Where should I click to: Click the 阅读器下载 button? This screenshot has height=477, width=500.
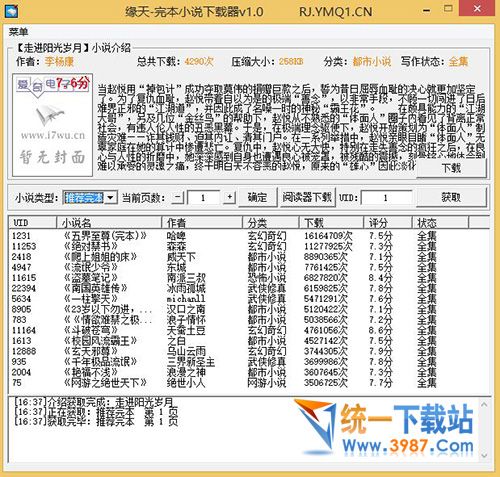pos(307,197)
